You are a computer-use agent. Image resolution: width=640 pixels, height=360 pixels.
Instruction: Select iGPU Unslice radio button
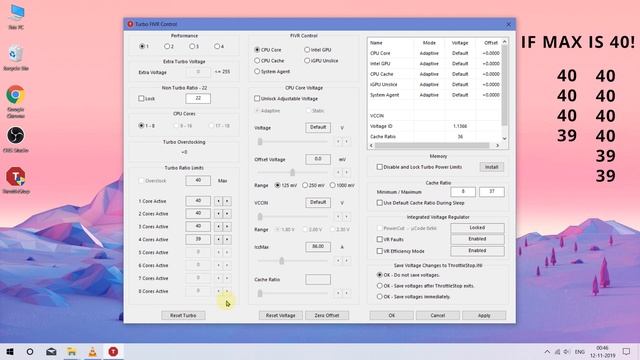pyautogui.click(x=307, y=60)
